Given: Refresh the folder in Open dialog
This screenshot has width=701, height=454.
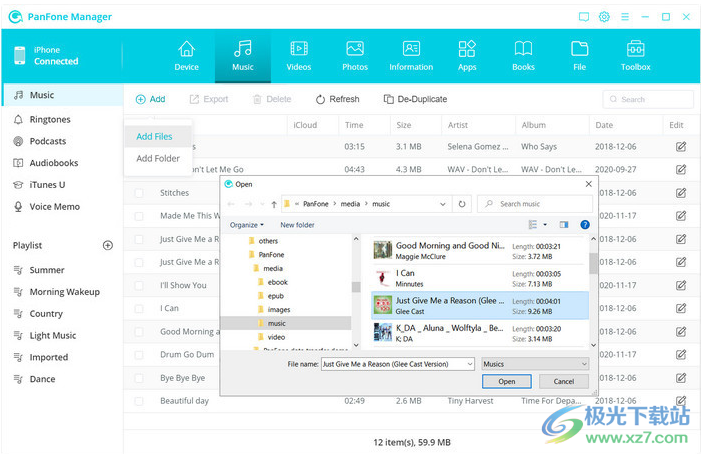Looking at the screenshot, I should 462,204.
